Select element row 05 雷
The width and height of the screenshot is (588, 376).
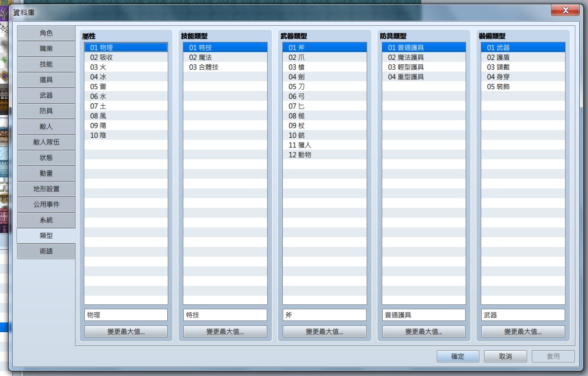[126, 87]
